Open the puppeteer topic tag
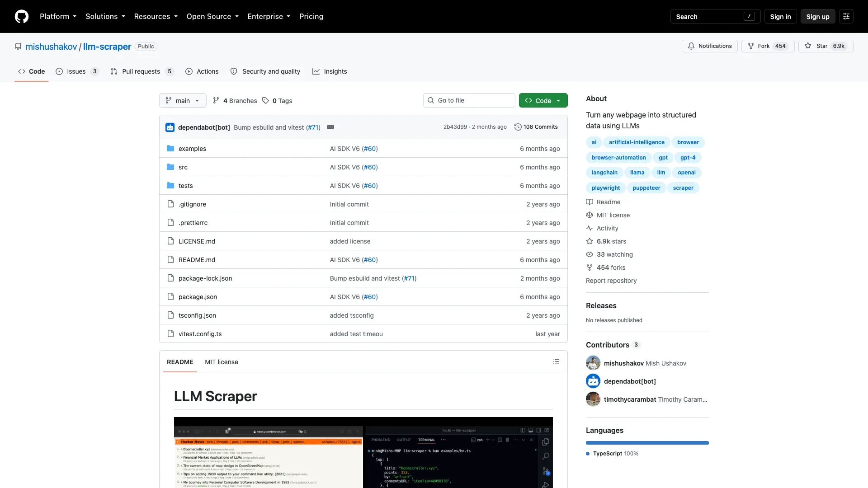868x488 pixels. 646,188
